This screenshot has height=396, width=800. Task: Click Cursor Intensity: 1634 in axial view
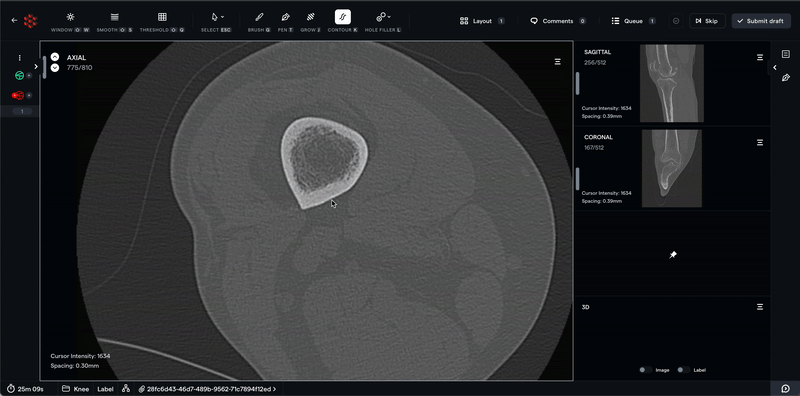click(x=80, y=356)
